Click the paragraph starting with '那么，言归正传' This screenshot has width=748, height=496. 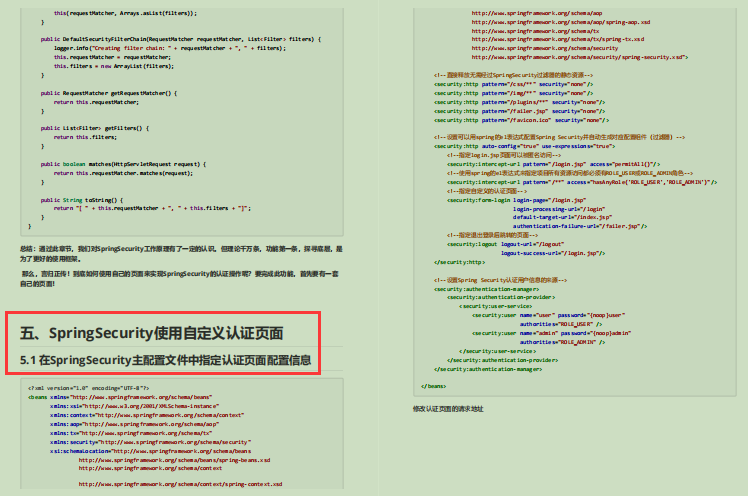[179, 279]
